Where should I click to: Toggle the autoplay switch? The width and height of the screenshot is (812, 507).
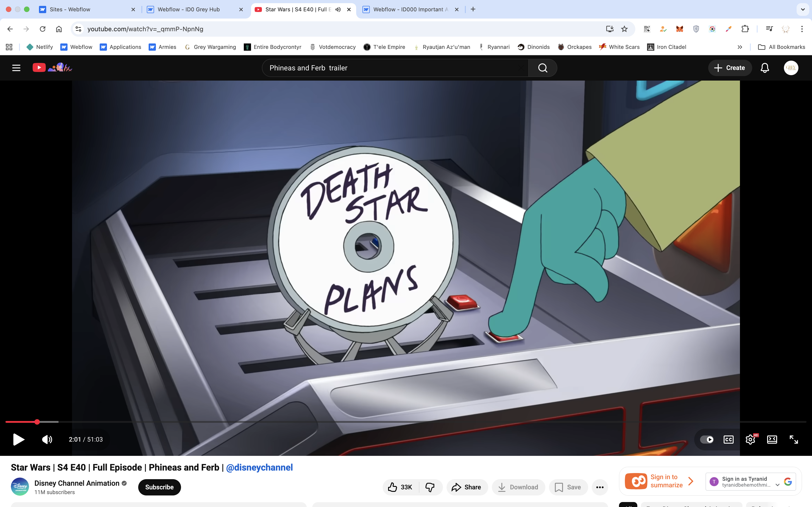(707, 439)
